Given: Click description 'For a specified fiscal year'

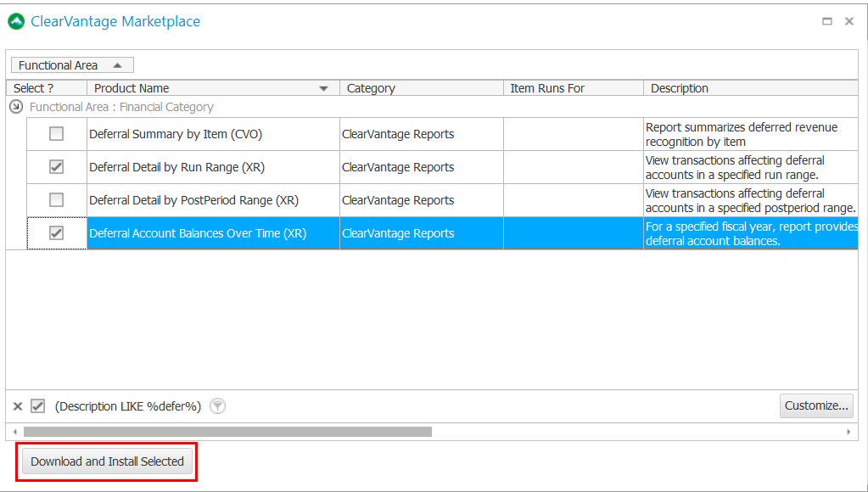Looking at the screenshot, I should (x=752, y=234).
